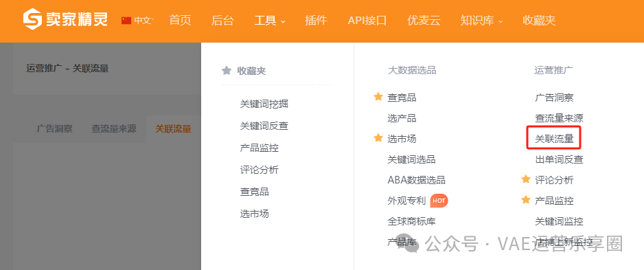Open 关联流量 in the 运营推广 column

553,139
